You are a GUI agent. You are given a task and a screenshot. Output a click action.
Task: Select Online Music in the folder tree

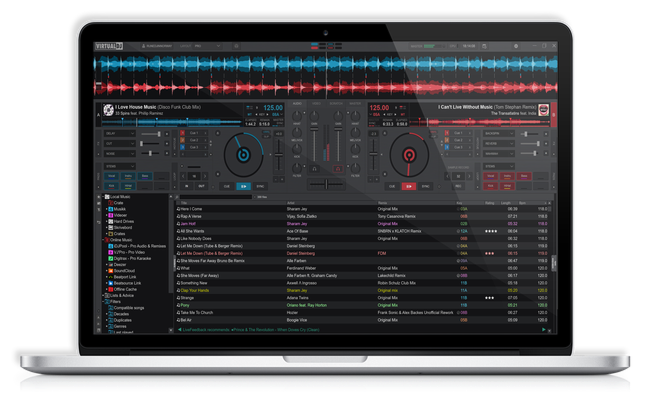coord(119,240)
